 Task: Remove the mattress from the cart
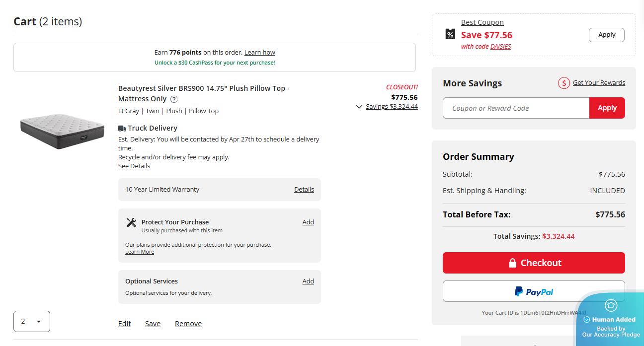click(188, 324)
